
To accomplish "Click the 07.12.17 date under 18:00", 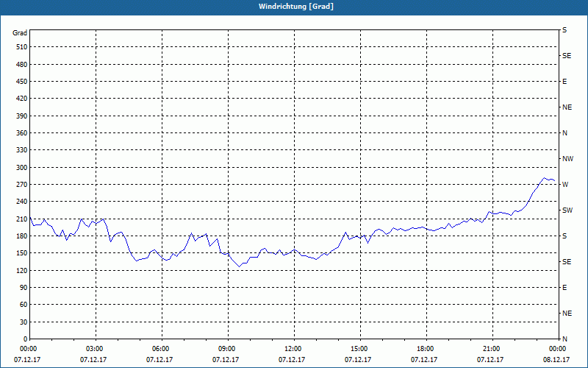I will pyautogui.click(x=424, y=360).
